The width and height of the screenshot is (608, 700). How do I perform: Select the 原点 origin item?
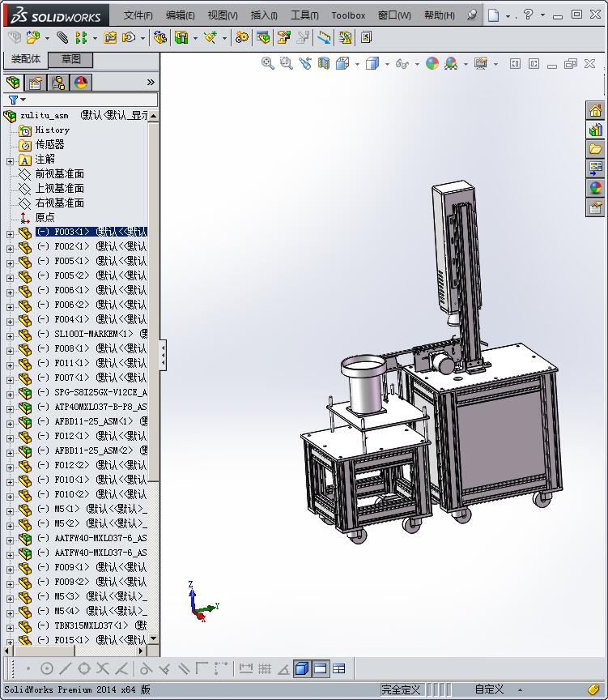point(45,217)
